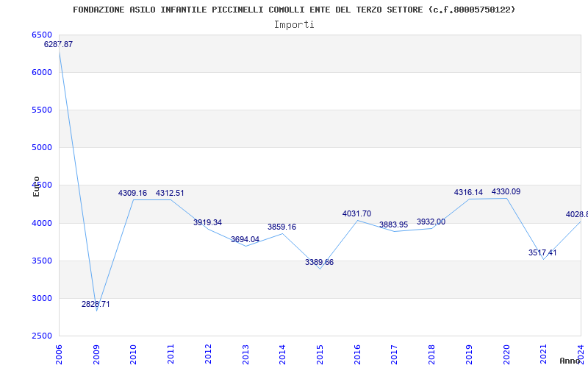The width and height of the screenshot is (588, 368).
Task: Click the 3389.66 low point label
Action: [x=319, y=262]
